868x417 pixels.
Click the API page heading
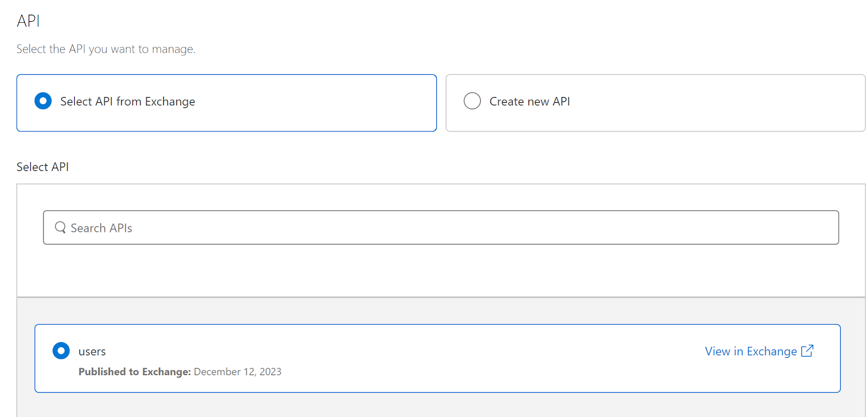click(x=28, y=21)
